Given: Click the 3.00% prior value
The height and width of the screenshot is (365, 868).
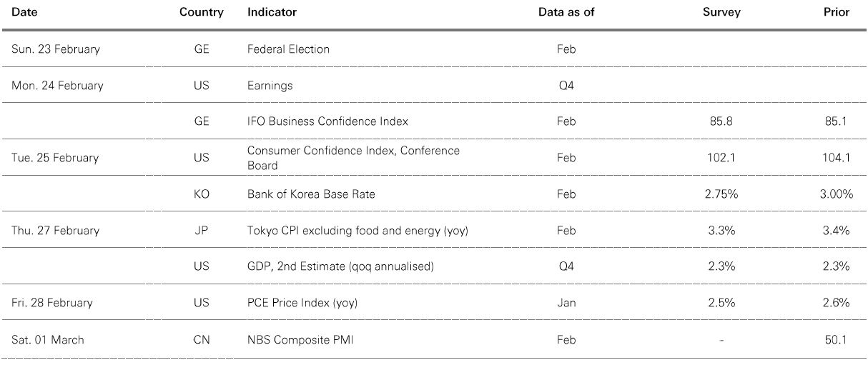Looking at the screenshot, I should tap(836, 194).
